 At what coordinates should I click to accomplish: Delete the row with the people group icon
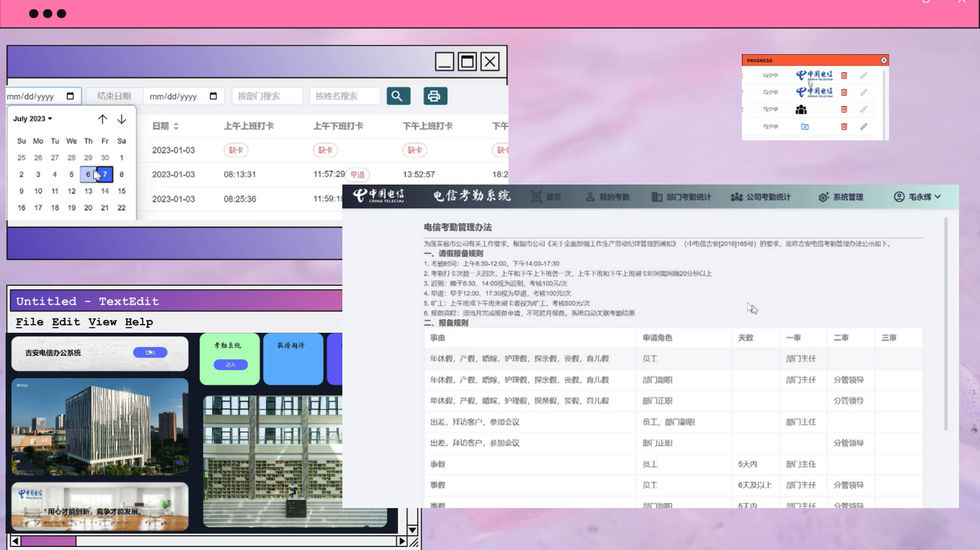pyautogui.click(x=844, y=109)
